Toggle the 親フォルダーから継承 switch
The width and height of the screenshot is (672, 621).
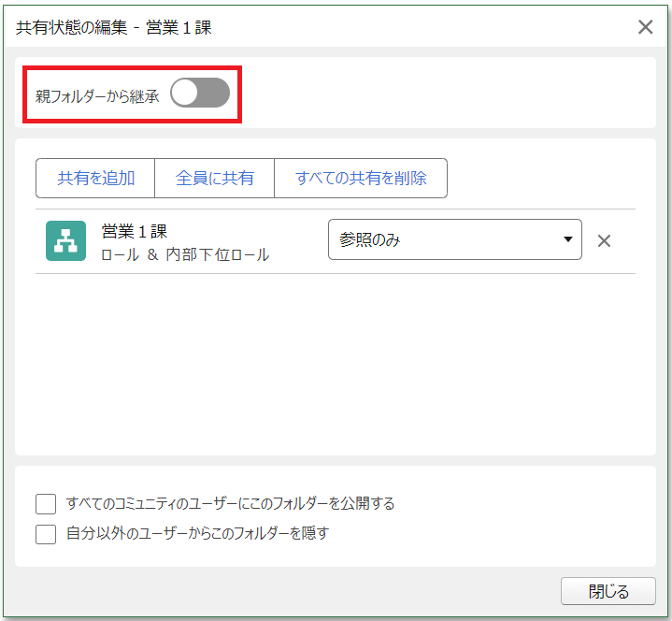[200, 93]
